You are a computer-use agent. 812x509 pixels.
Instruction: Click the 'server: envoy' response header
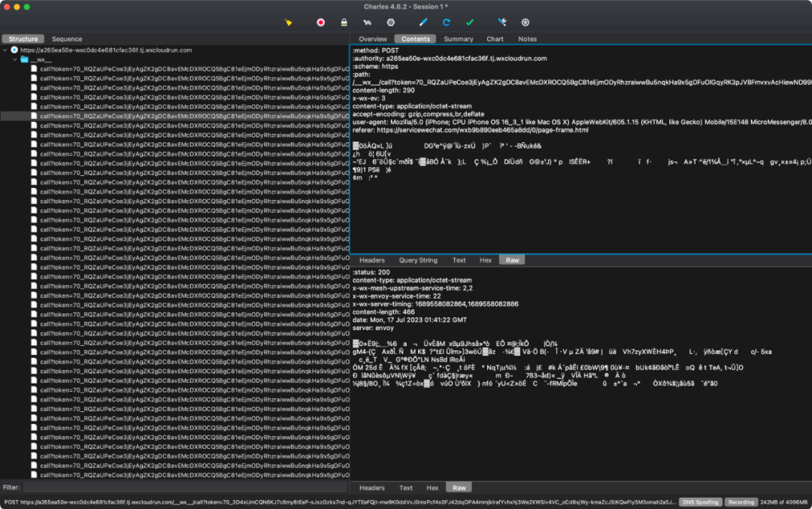[373, 328]
